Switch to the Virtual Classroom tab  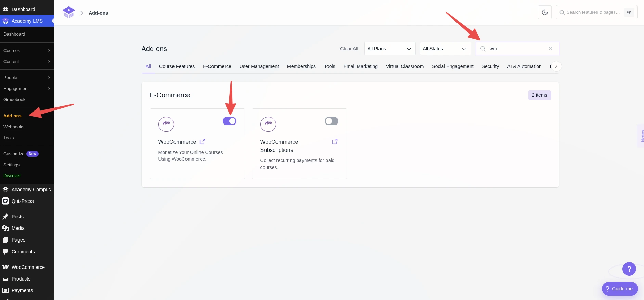coord(405,66)
